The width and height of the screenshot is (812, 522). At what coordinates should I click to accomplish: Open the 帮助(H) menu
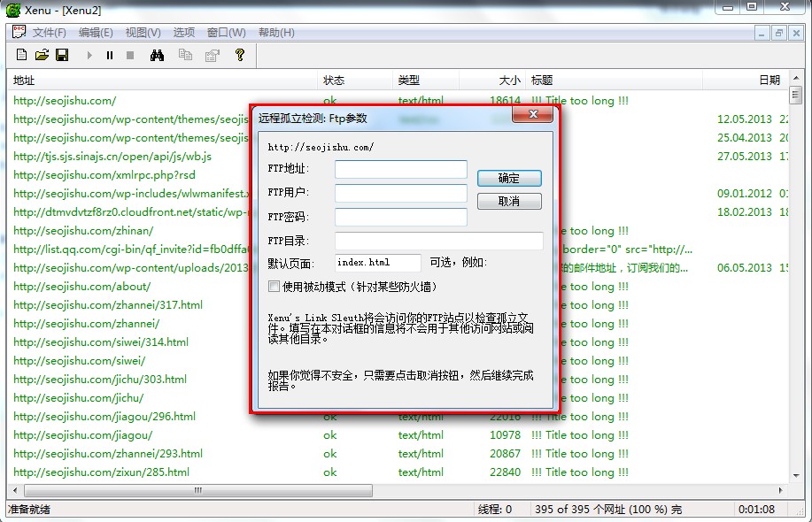tap(276, 33)
